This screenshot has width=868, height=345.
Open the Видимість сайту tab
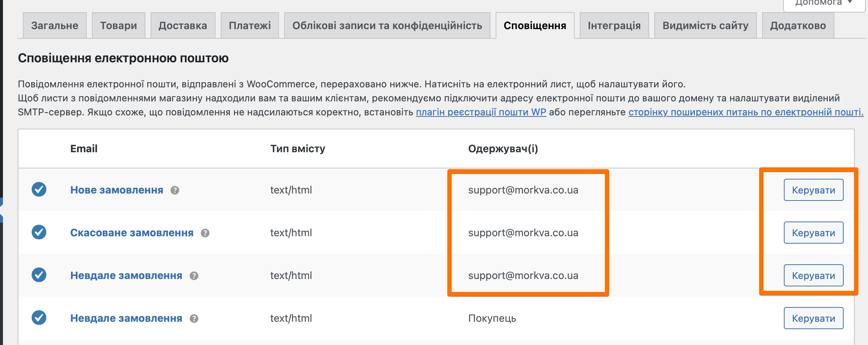coord(705,25)
